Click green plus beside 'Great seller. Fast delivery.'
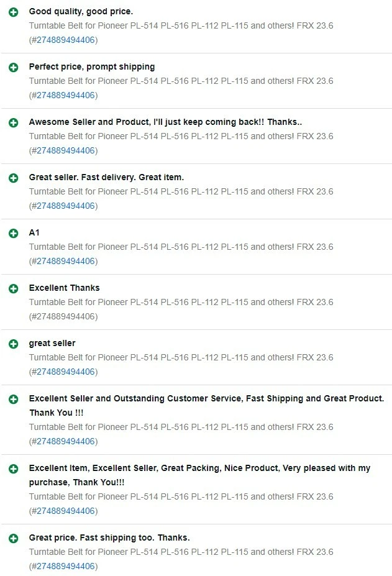The width and height of the screenshot is (392, 576). tap(14, 178)
